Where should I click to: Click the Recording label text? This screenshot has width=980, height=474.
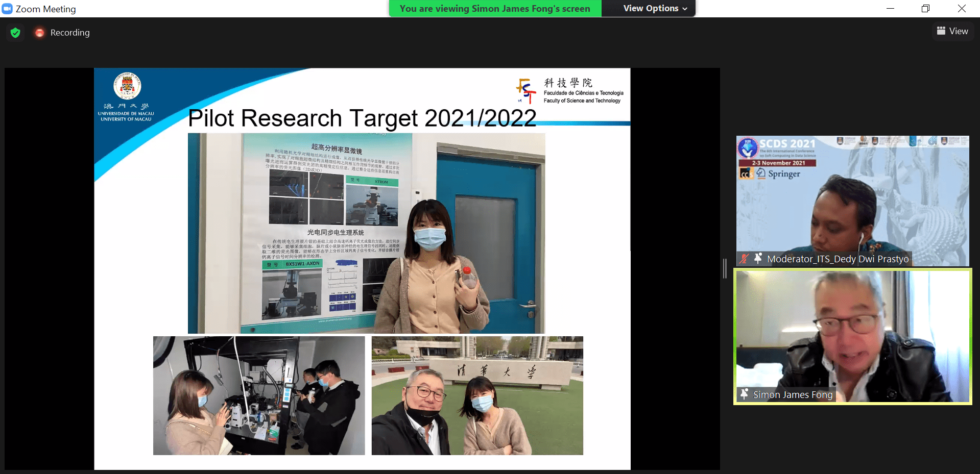coord(70,33)
